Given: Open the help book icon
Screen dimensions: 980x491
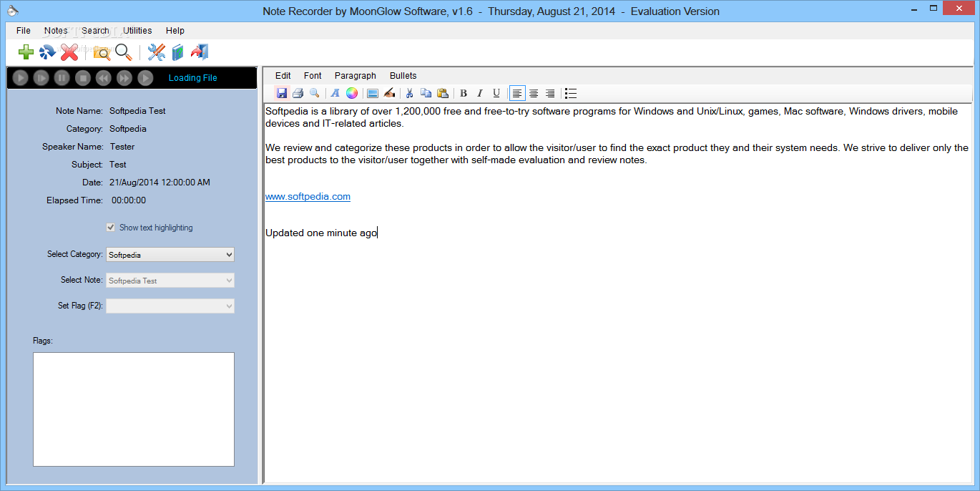Looking at the screenshot, I should click(x=178, y=52).
